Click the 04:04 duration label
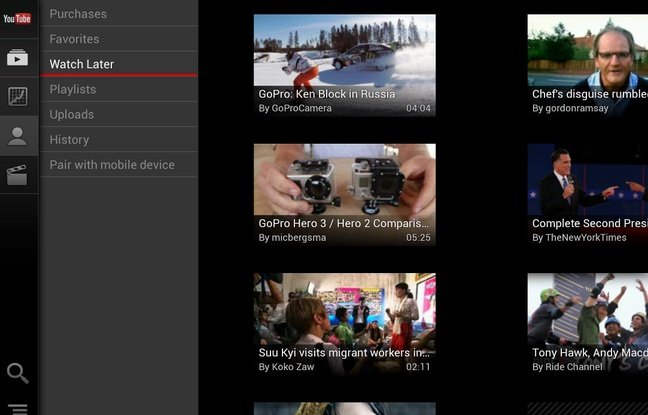The image size is (648, 415). pyautogui.click(x=418, y=108)
